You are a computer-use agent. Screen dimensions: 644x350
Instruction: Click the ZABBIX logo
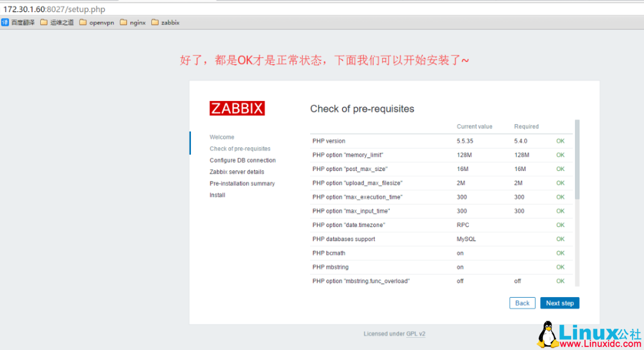pyautogui.click(x=237, y=108)
